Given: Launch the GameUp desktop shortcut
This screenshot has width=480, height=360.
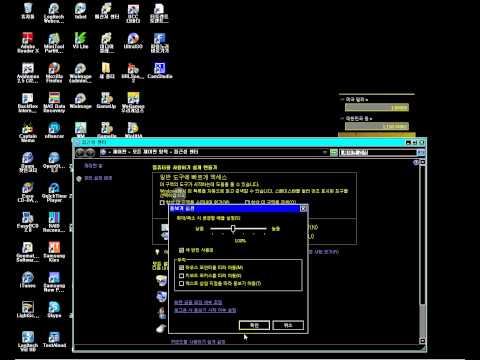Looking at the screenshot, I should (106, 100).
